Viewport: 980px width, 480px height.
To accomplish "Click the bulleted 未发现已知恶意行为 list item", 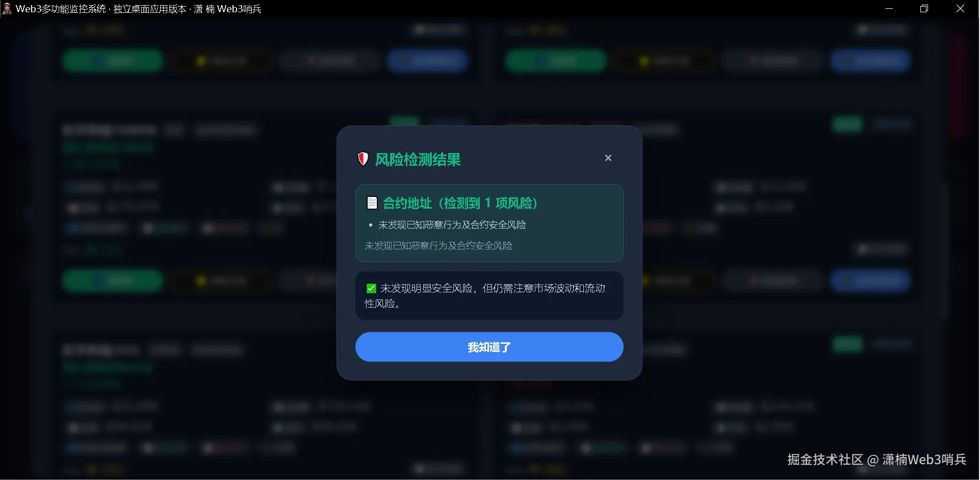I will point(452,225).
